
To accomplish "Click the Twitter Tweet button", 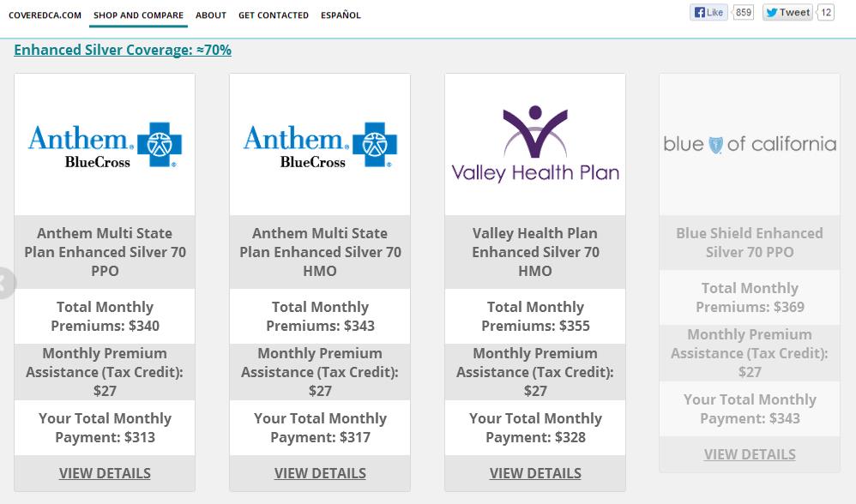I will pyautogui.click(x=787, y=13).
